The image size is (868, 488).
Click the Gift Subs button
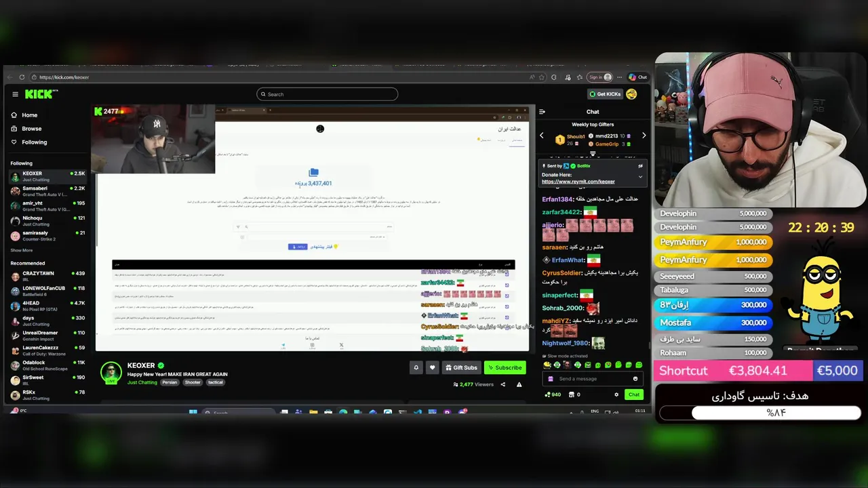(461, 367)
